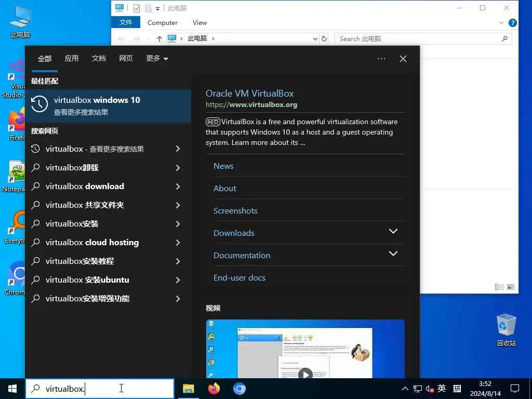This screenshot has height=399, width=532.
Task: Open Explorer help question mark icon
Action: coord(512,23)
